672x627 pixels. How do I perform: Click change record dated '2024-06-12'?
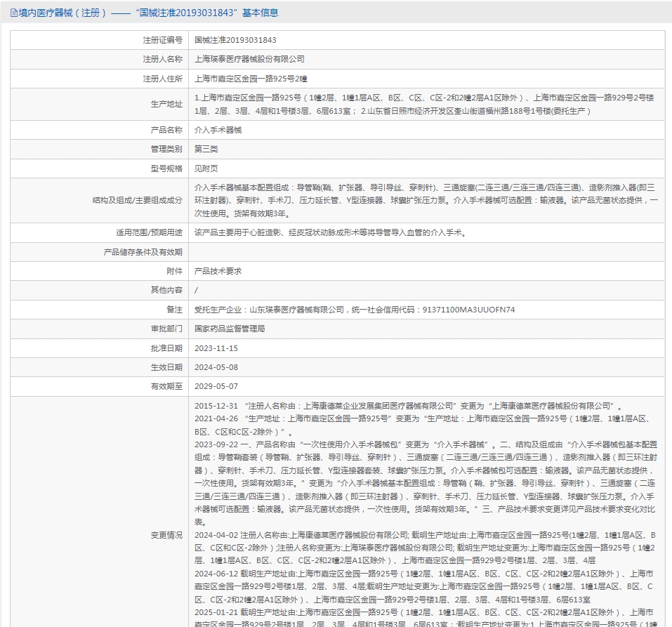click(x=424, y=586)
